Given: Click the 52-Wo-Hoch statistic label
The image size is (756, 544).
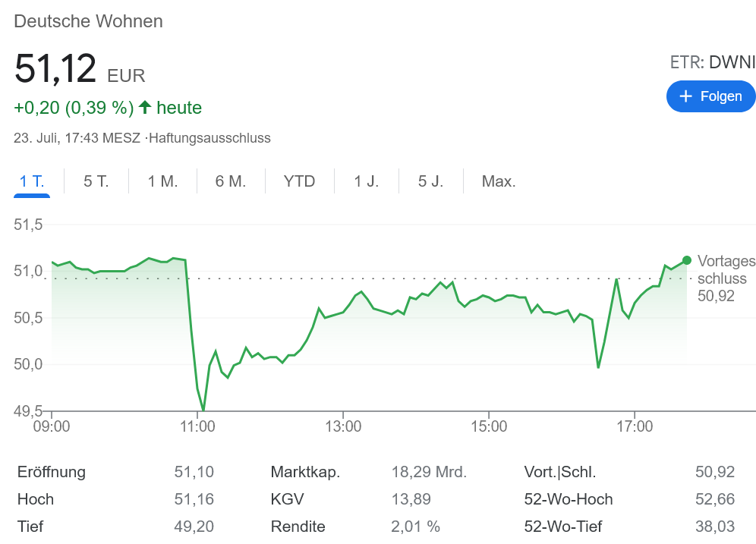Looking at the screenshot, I should coord(569,499).
